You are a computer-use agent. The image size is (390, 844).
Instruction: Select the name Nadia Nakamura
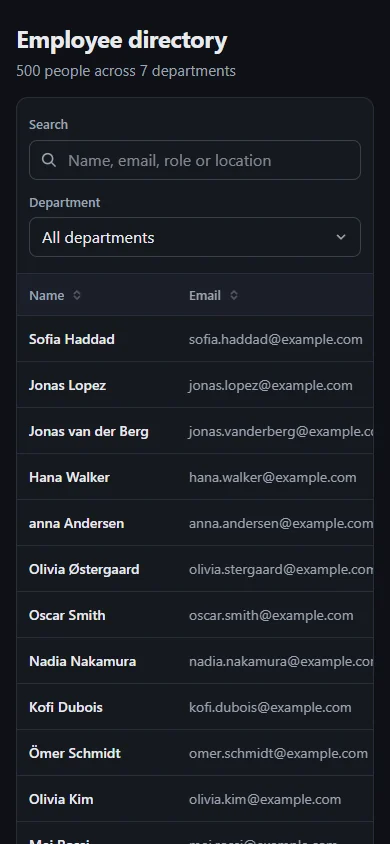[x=82, y=661]
